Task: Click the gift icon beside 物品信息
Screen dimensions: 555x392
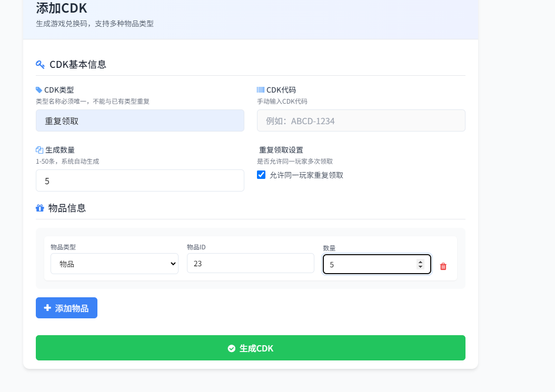Action: [40, 208]
